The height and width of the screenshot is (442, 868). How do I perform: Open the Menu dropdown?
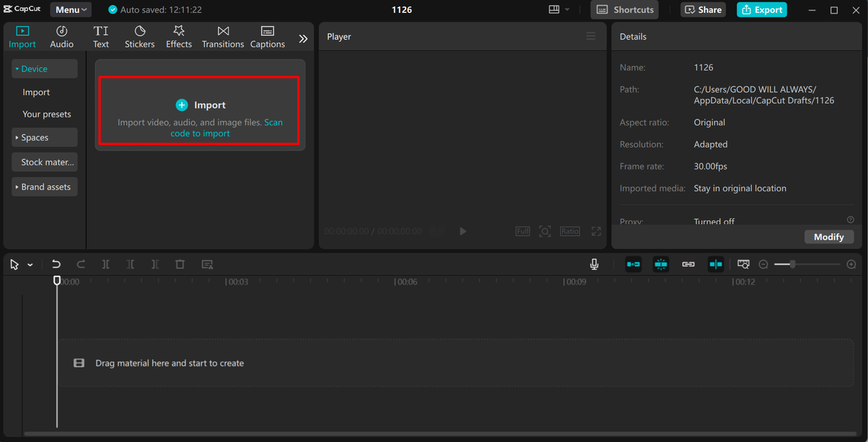pyautogui.click(x=71, y=9)
